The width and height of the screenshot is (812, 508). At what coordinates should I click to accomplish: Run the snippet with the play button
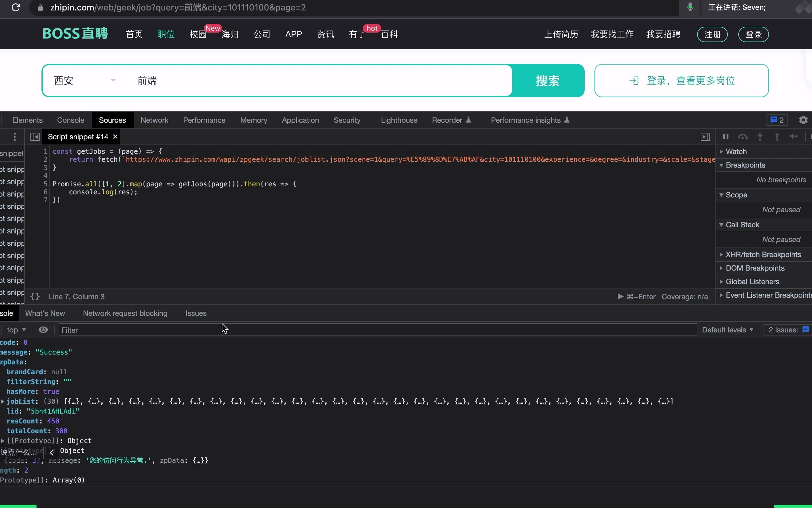coord(620,296)
